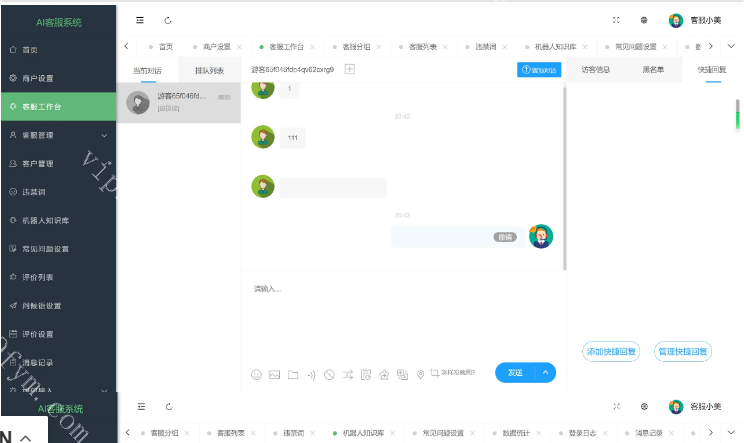
Task: Click the 违禁词 icon in sidebar
Action: 13,192
